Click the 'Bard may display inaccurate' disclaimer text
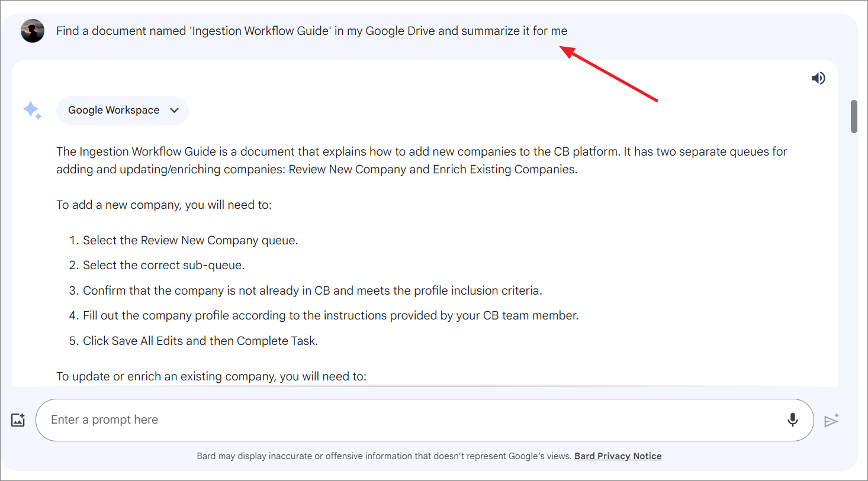This screenshot has width=868, height=481. pos(384,456)
